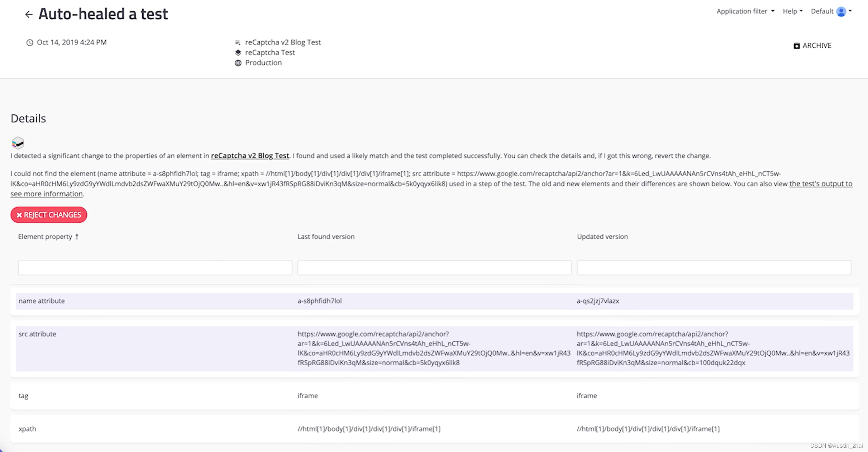
Task: Click the updated iframe tag value
Action: tap(587, 396)
